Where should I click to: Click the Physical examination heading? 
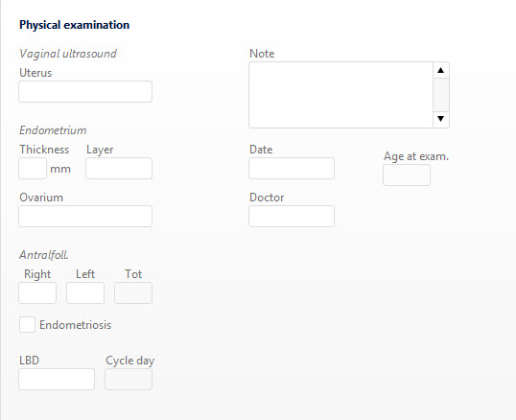coord(75,25)
